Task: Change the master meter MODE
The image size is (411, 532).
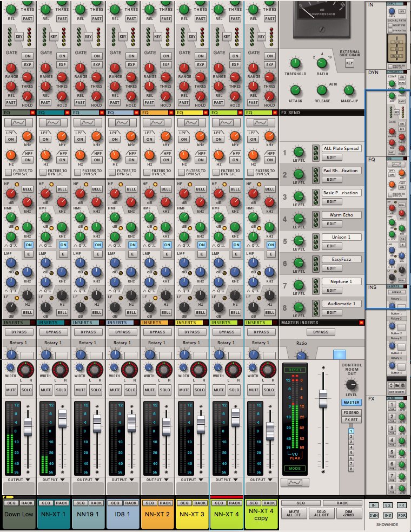Action: (295, 469)
